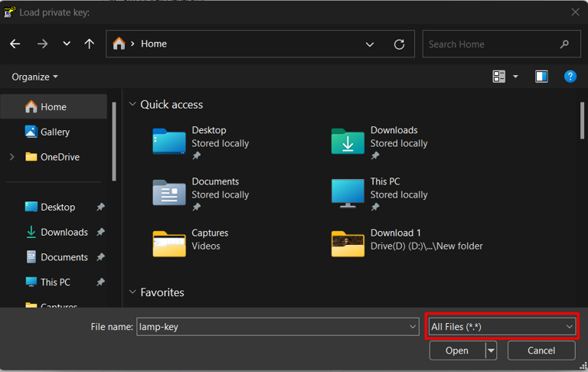Go forward using the right arrow
The height and width of the screenshot is (372, 588).
[42, 44]
